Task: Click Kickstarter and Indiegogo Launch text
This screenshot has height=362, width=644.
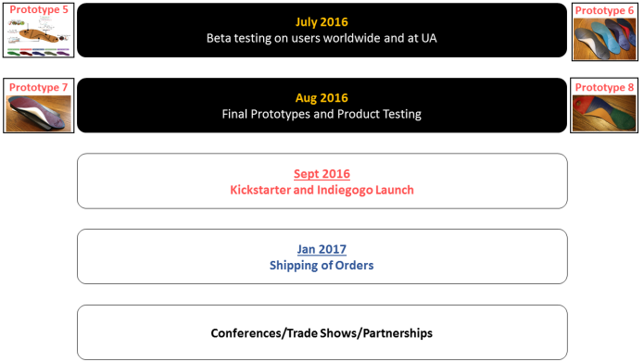Action: pos(322,190)
